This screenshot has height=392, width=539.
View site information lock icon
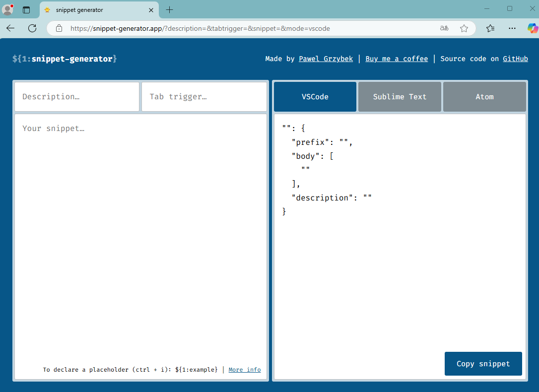click(59, 28)
